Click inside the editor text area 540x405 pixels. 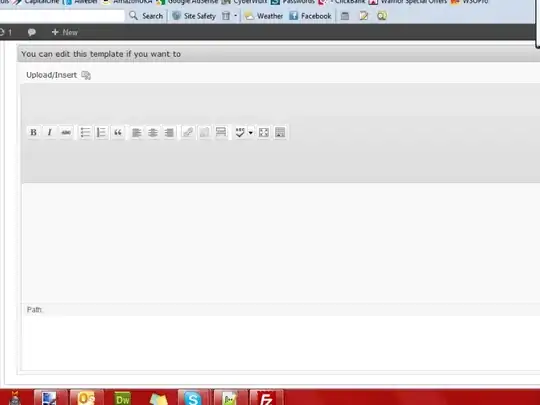[281, 243]
